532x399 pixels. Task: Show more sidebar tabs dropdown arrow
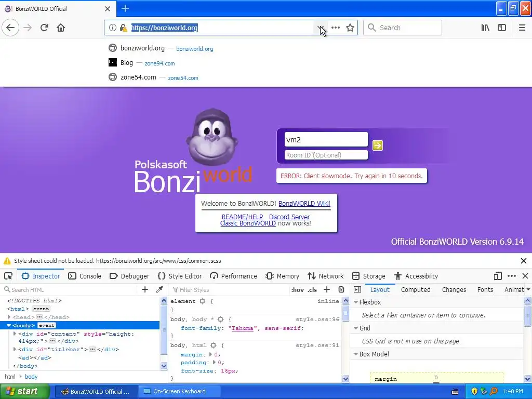(528, 290)
